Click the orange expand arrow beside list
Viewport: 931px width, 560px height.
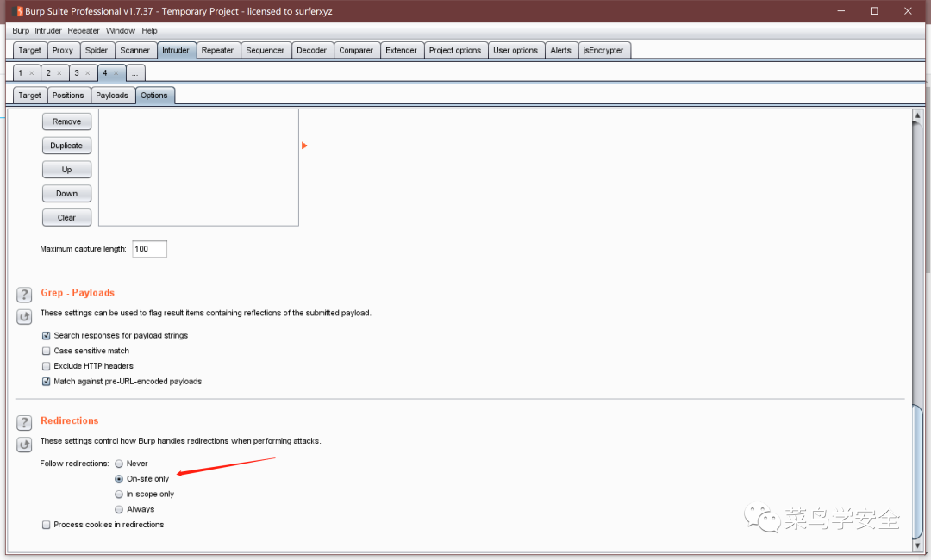tap(304, 146)
